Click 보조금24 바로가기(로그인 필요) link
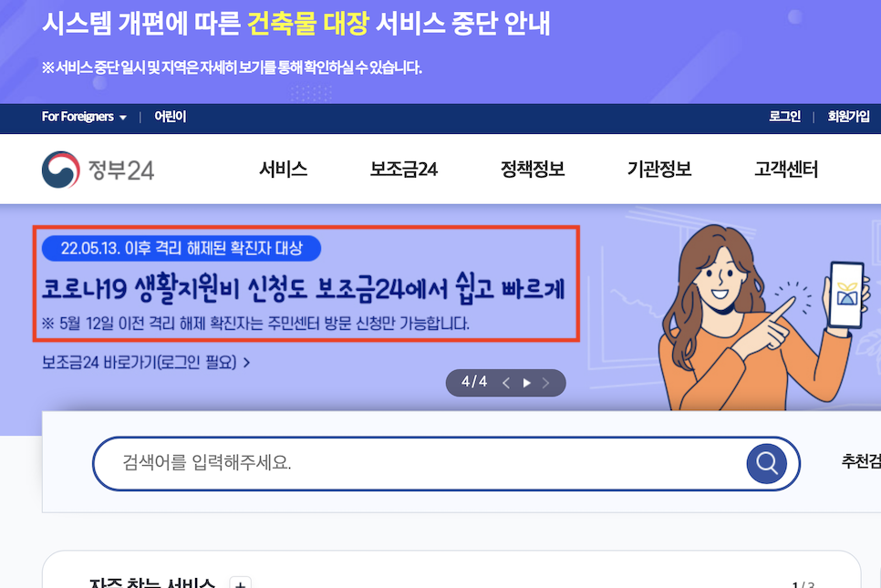Image resolution: width=881 pixels, height=588 pixels. coord(146,362)
